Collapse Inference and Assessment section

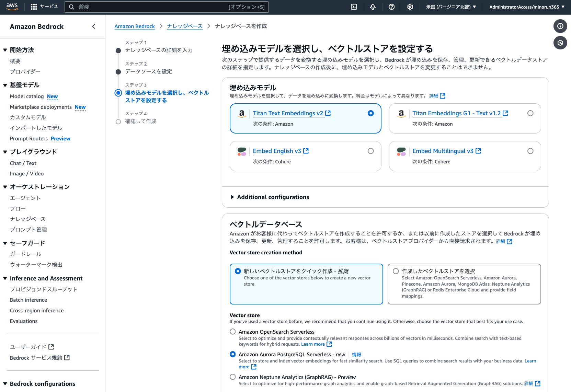pyautogui.click(x=5, y=278)
